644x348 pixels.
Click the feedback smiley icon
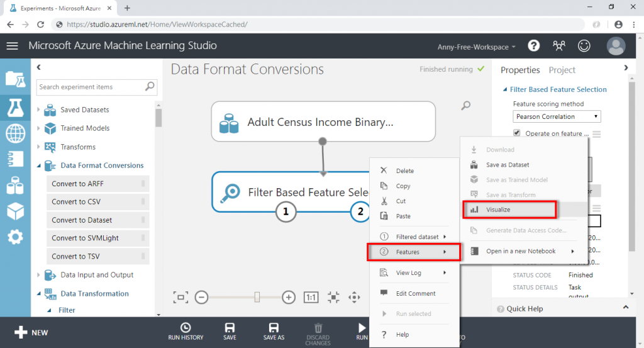[584, 45]
